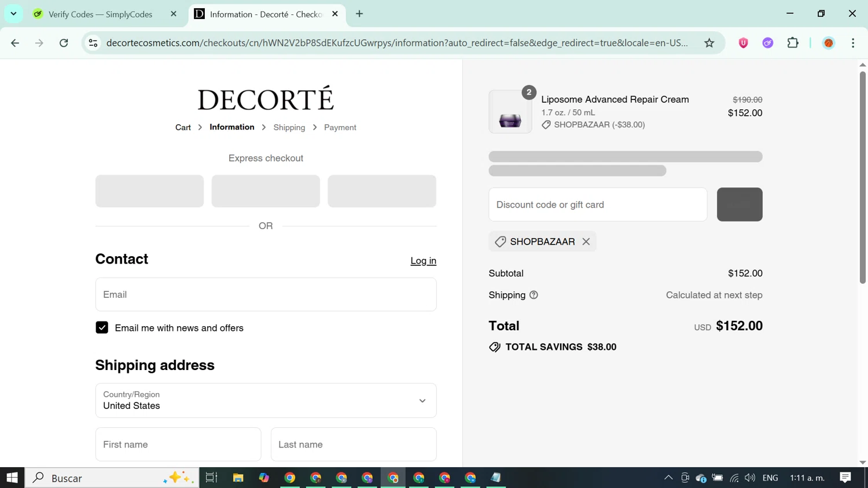Click the ENG language indicator
Viewport: 868px width, 488px height.
(x=770, y=478)
